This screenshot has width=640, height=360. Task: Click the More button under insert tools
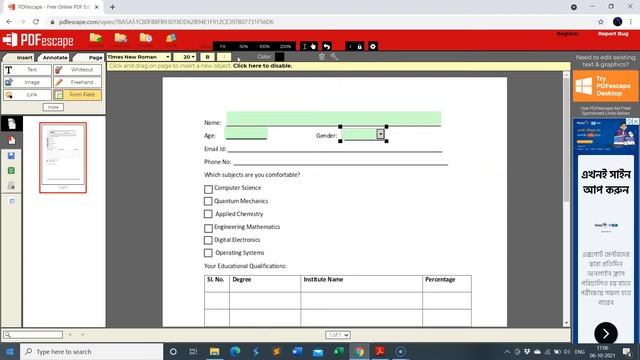[x=53, y=107]
